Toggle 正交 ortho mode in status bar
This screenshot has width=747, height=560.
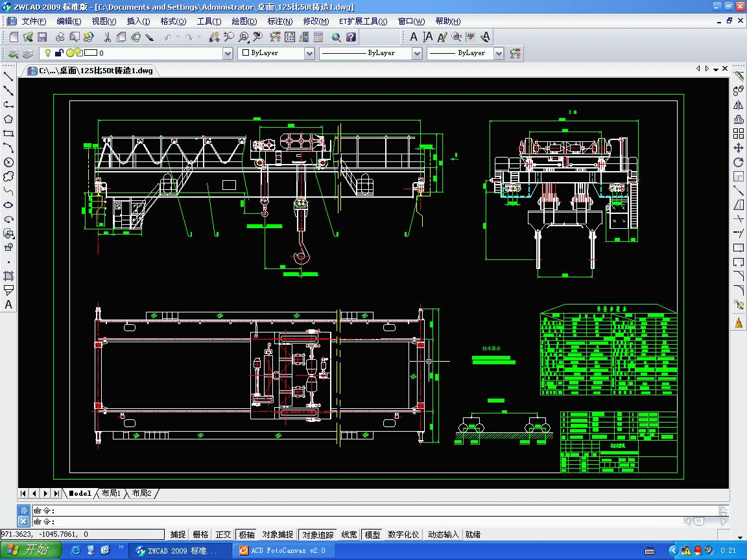223,535
